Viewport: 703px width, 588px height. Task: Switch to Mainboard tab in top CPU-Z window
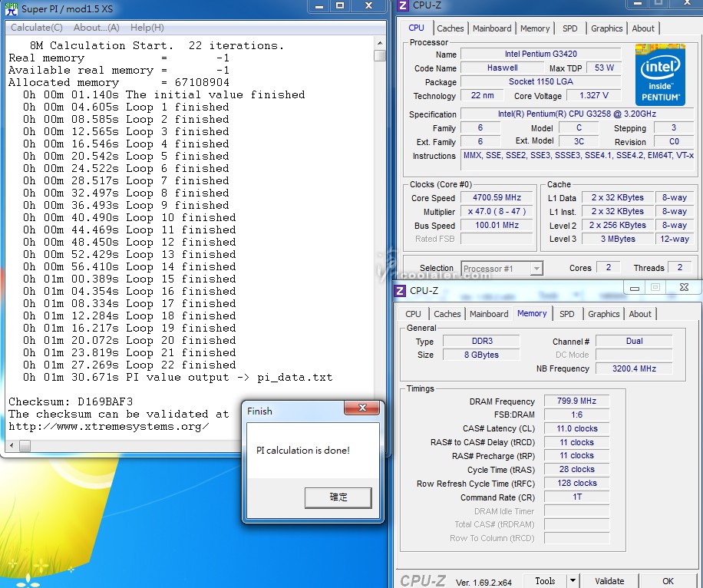click(492, 28)
